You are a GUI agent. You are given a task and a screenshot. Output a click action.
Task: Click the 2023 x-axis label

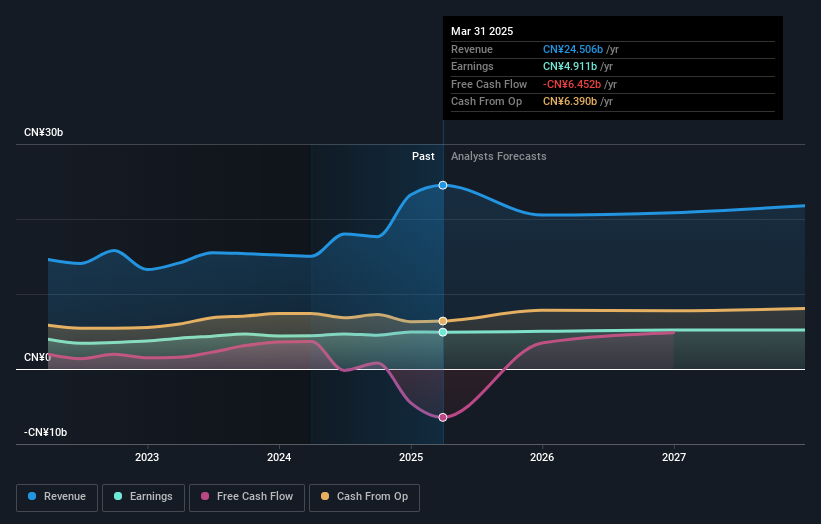click(x=147, y=457)
